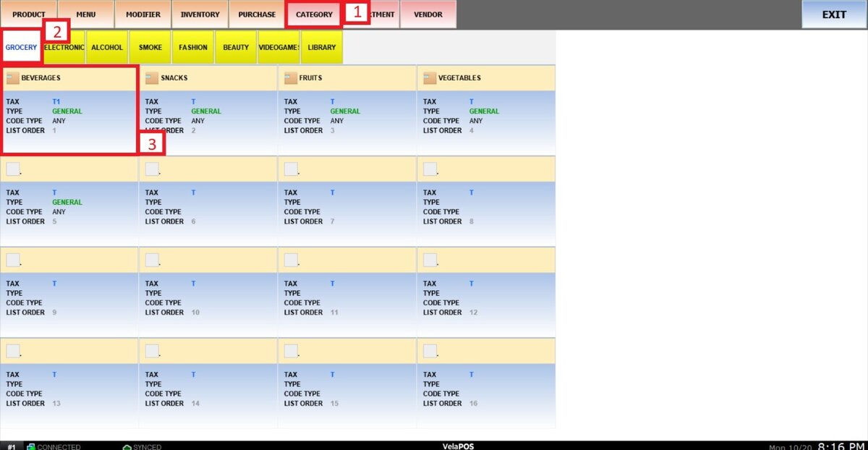Image resolution: width=868 pixels, height=450 pixels.
Task: Click the blank icon of the list order 11 card
Action: pos(291,260)
